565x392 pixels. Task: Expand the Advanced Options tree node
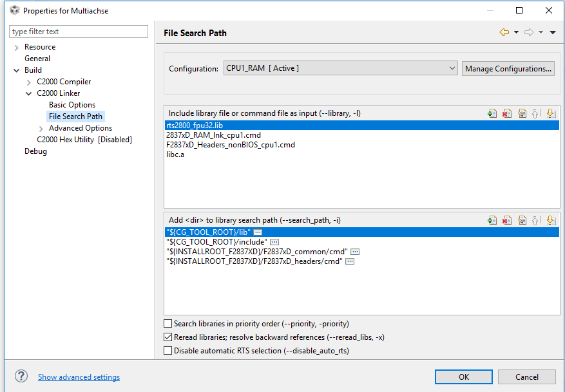coord(41,129)
